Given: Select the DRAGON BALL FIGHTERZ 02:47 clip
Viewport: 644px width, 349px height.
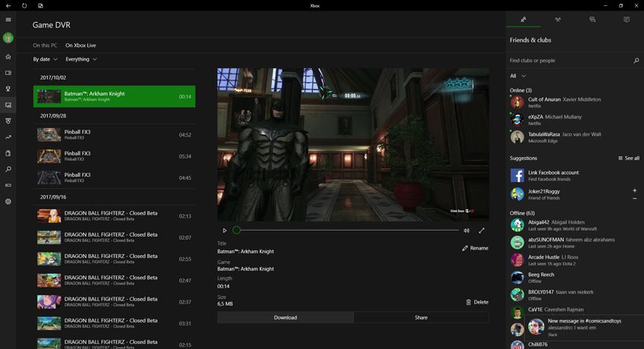Looking at the screenshot, I should point(114,281).
